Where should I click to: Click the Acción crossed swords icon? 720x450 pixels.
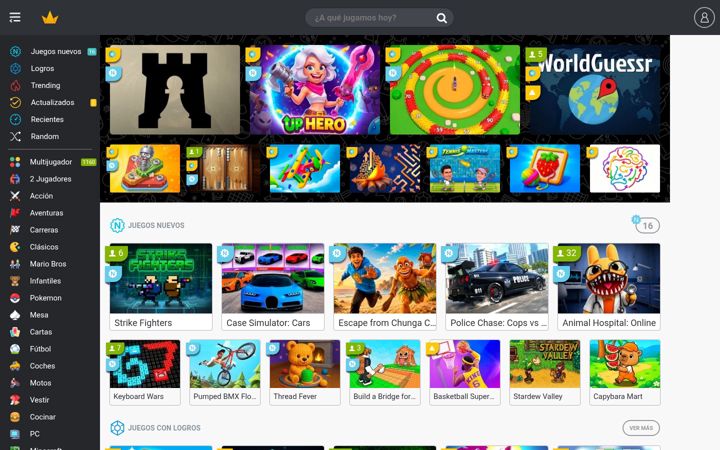tap(15, 196)
